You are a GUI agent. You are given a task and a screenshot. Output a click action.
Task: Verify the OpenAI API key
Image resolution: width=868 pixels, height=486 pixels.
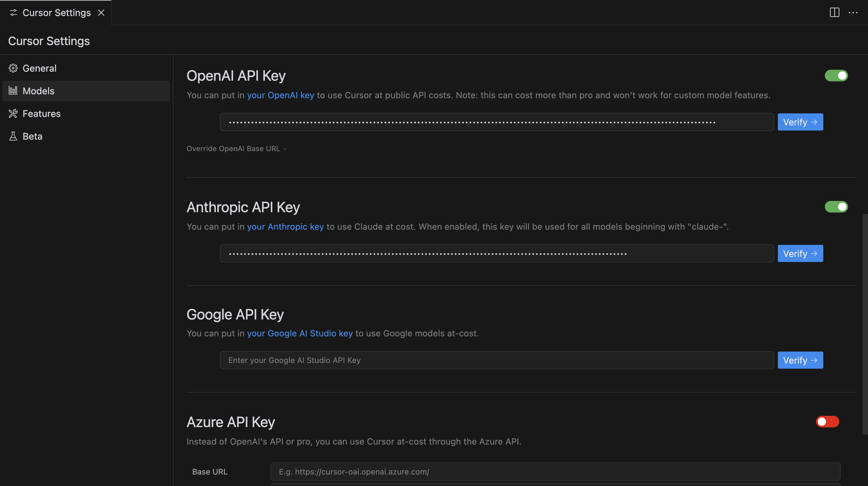point(800,122)
